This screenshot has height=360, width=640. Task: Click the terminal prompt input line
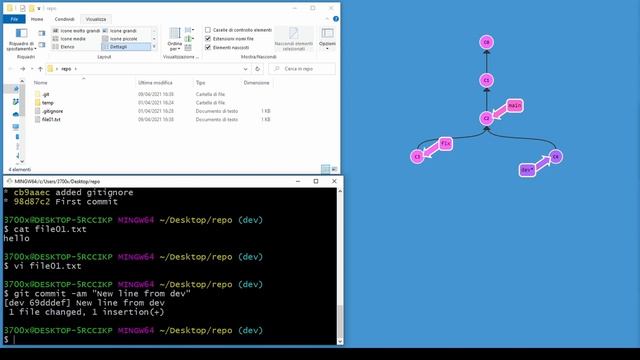pyautogui.click(x=171, y=340)
